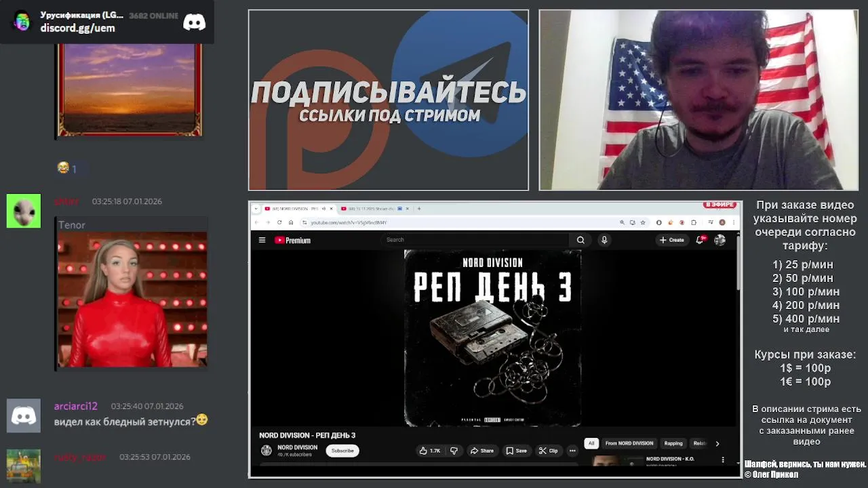Screen dimensions: 868x488
Task: Click the discord.gg/uem invite text
Action: [77, 28]
